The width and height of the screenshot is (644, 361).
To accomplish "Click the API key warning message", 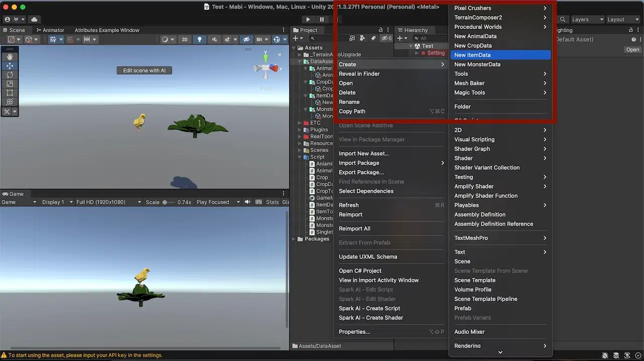I will pos(86,355).
